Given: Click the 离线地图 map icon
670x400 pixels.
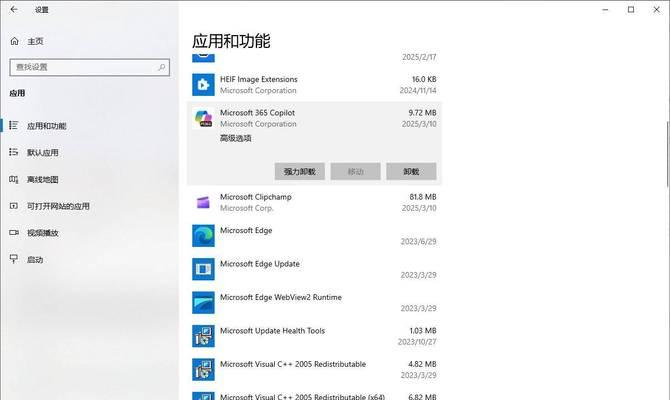Looking at the screenshot, I should tap(14, 179).
